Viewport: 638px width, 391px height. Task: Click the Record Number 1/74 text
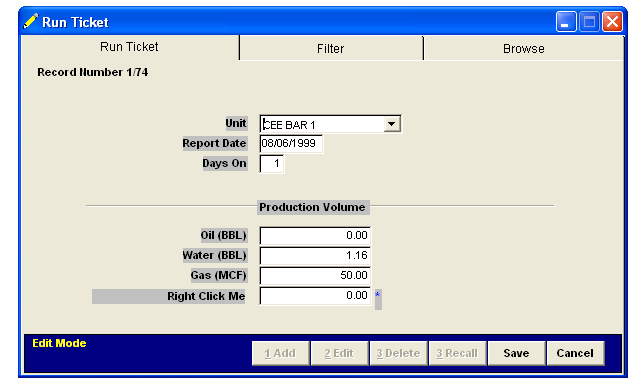pyautogui.click(x=93, y=72)
